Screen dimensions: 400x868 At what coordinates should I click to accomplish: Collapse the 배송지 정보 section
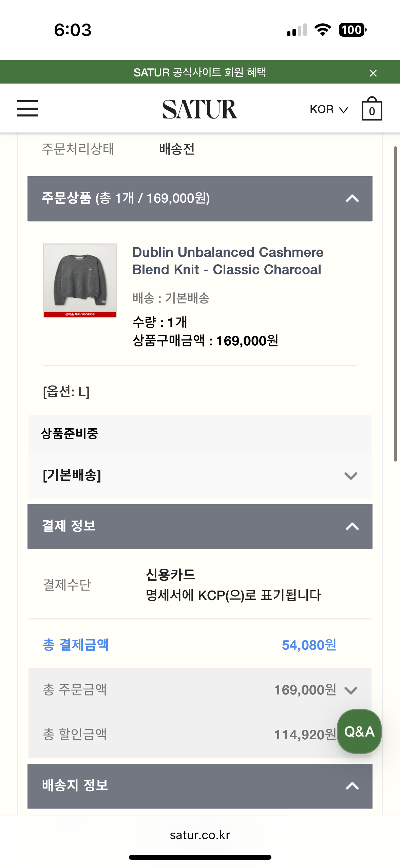click(x=352, y=786)
